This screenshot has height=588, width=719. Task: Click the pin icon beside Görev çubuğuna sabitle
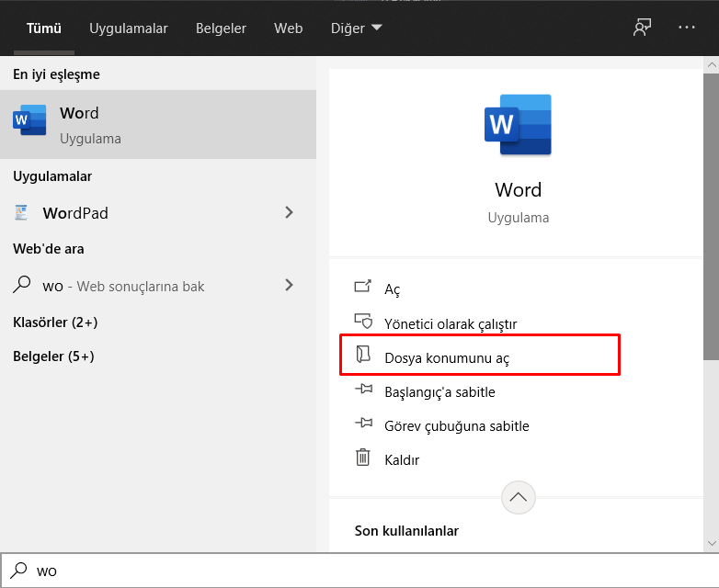(363, 423)
